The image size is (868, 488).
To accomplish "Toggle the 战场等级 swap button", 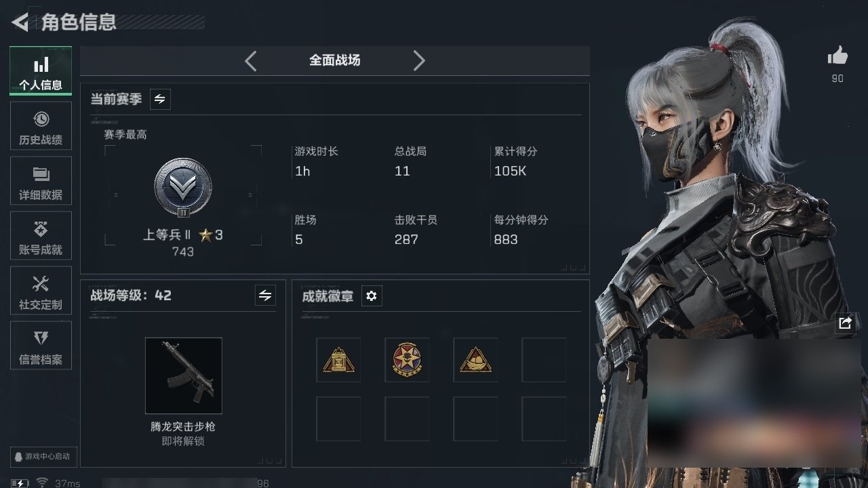I will 265,296.
